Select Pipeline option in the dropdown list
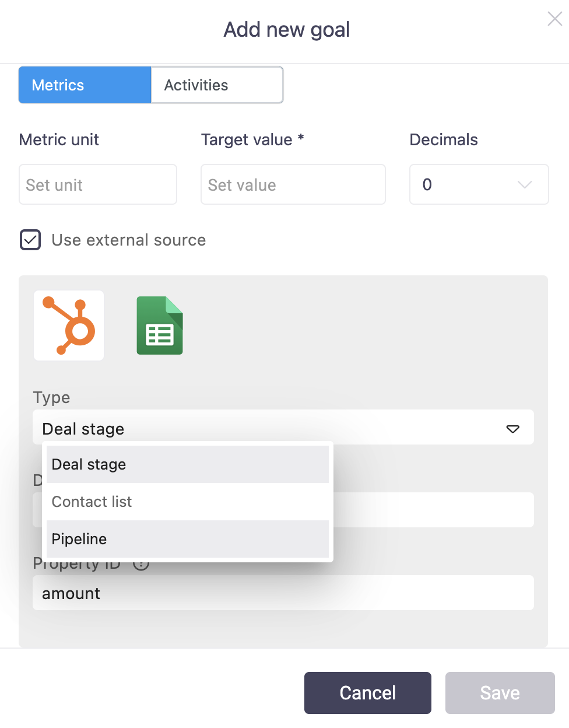 [187, 539]
